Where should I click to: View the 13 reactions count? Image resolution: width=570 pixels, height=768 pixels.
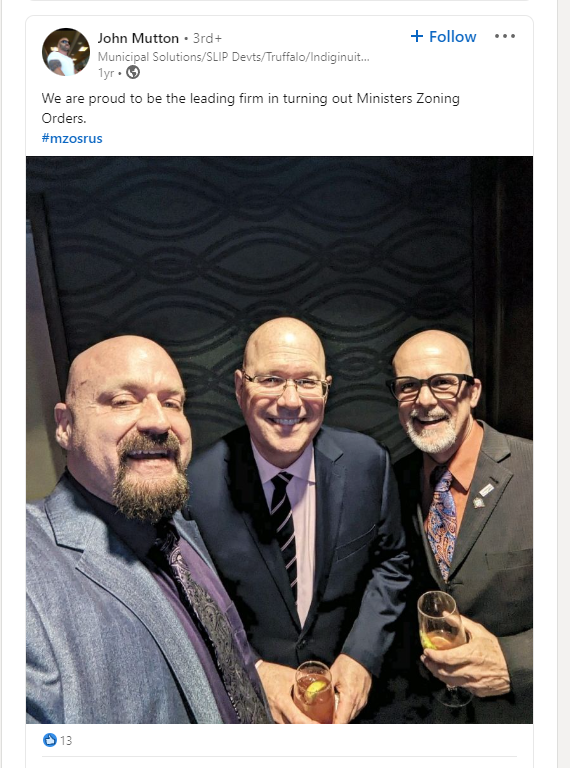[x=66, y=740]
